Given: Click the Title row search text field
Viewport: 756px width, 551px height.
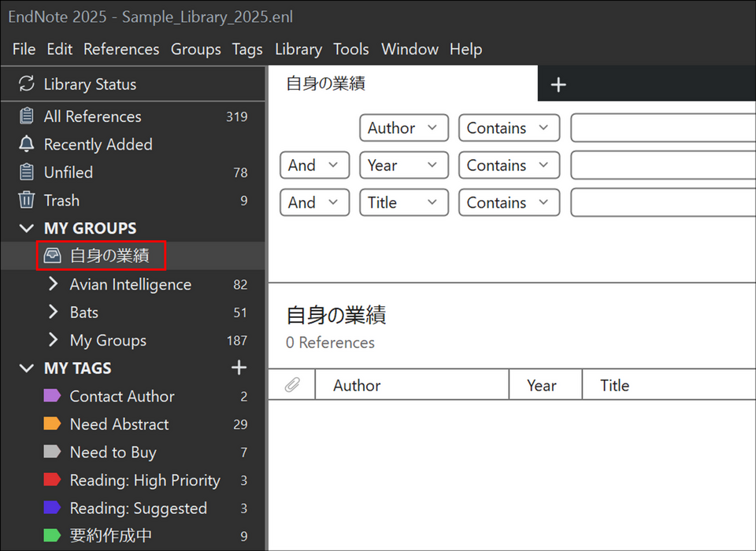Looking at the screenshot, I should pos(663,202).
